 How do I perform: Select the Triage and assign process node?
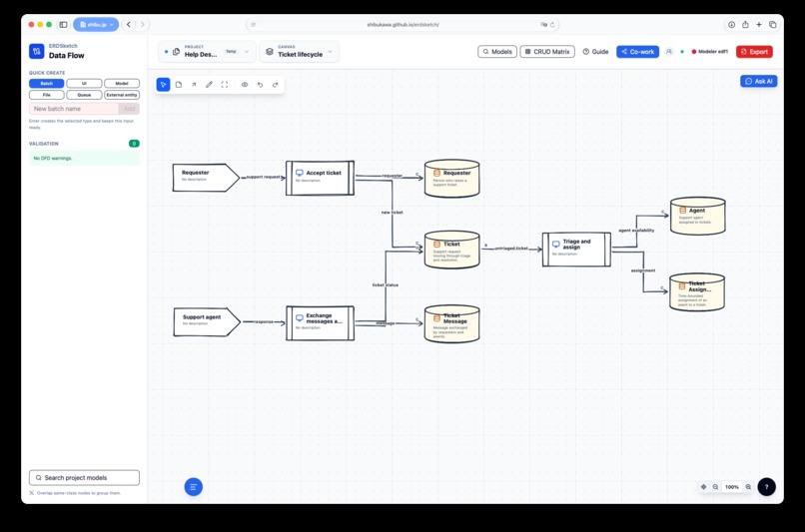pos(576,250)
